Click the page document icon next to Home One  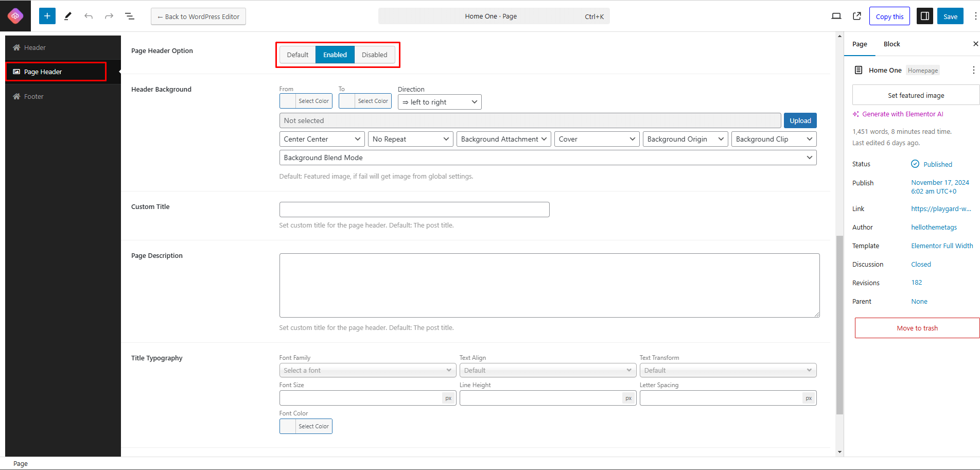click(x=859, y=70)
